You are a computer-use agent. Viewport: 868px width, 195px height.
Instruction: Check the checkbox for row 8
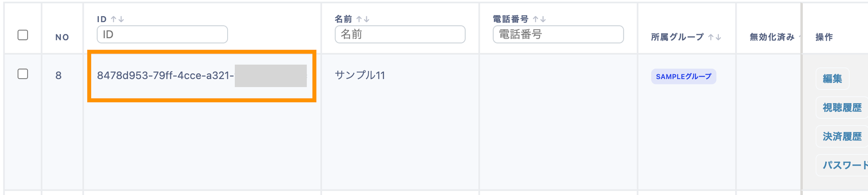(x=23, y=74)
